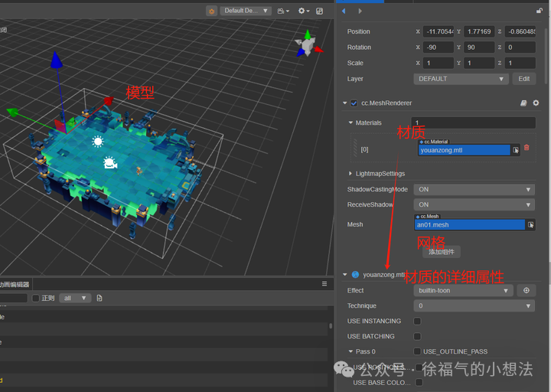The image size is (551, 392).
Task: Select the youanzong.mtl material slot
Action: pos(464,150)
